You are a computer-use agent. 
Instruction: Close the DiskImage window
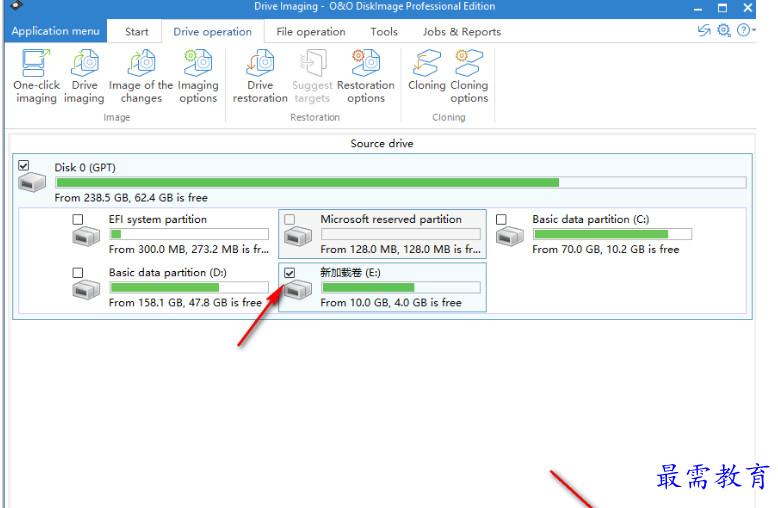(x=748, y=8)
